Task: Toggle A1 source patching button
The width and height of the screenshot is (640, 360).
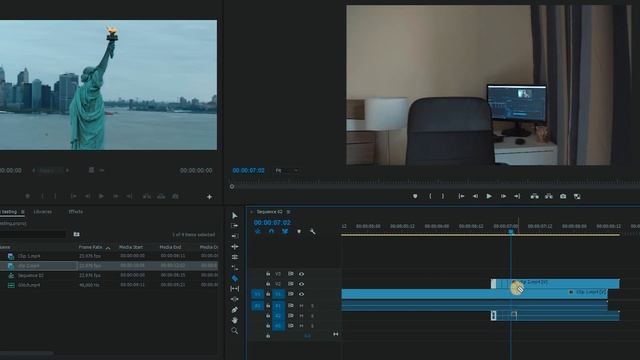Action: pos(258,306)
